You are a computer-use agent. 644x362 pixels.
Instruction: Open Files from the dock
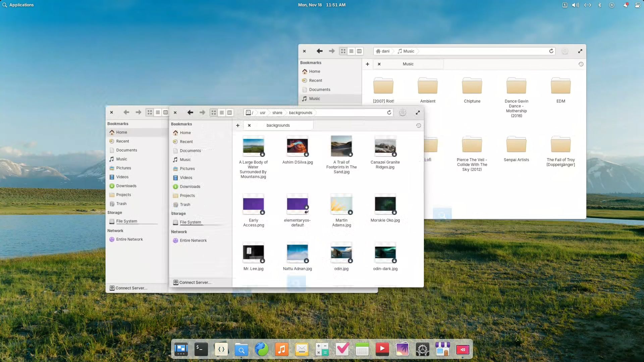coord(241,349)
